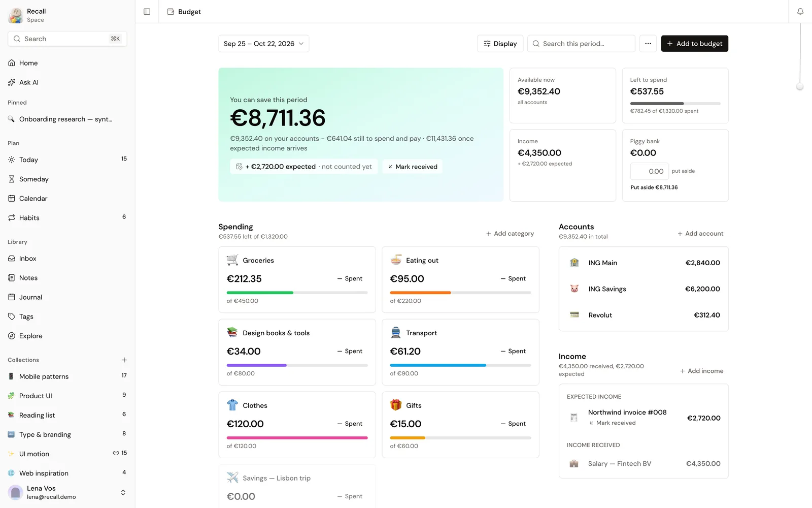This screenshot has height=508, width=812.
Task: Click Add account link
Action: (700, 234)
